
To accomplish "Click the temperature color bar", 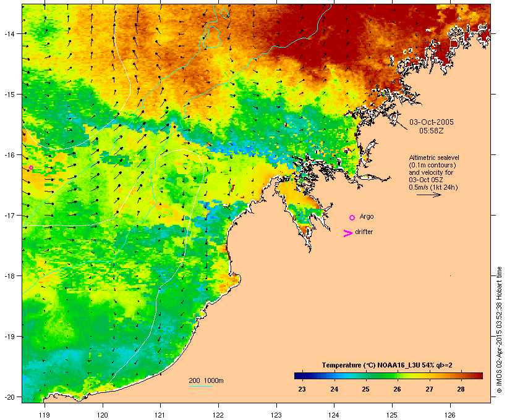I will tap(388, 376).
